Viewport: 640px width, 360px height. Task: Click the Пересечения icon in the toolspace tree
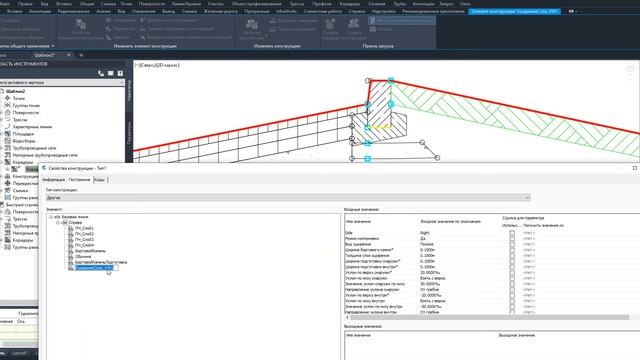(7, 183)
